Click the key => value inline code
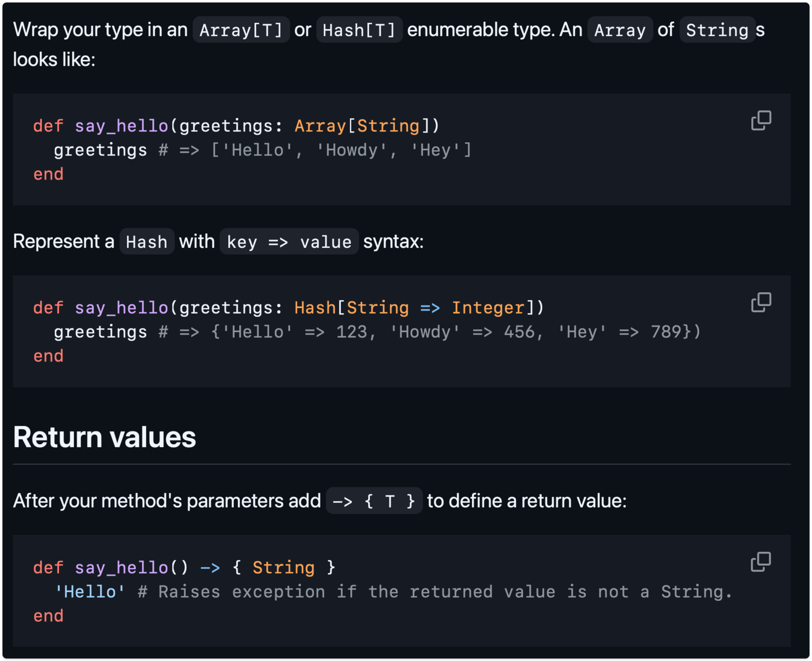The height and width of the screenshot is (661, 812). [289, 242]
